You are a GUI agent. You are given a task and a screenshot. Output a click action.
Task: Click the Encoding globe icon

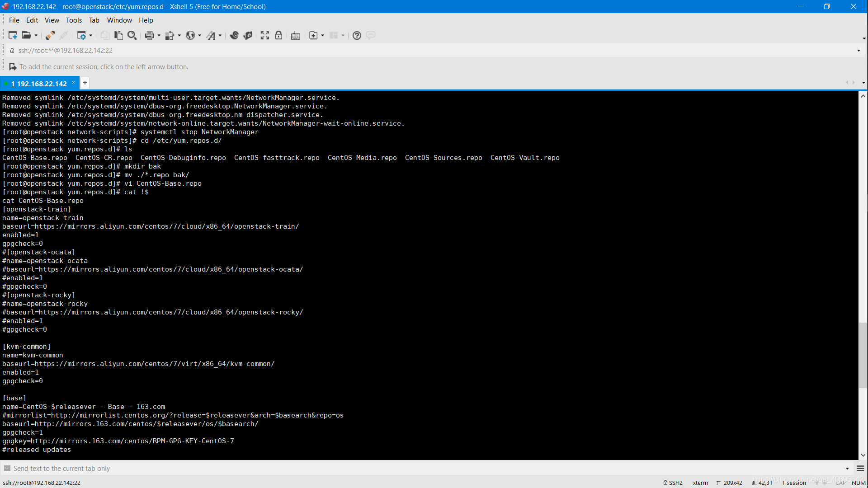(x=190, y=35)
